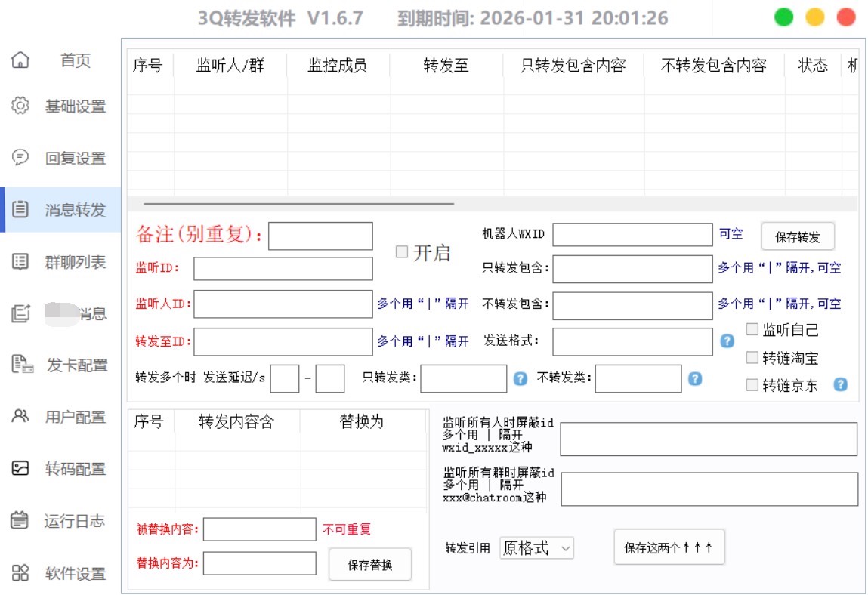
Task: Click the 保存转发 button
Action: click(798, 237)
